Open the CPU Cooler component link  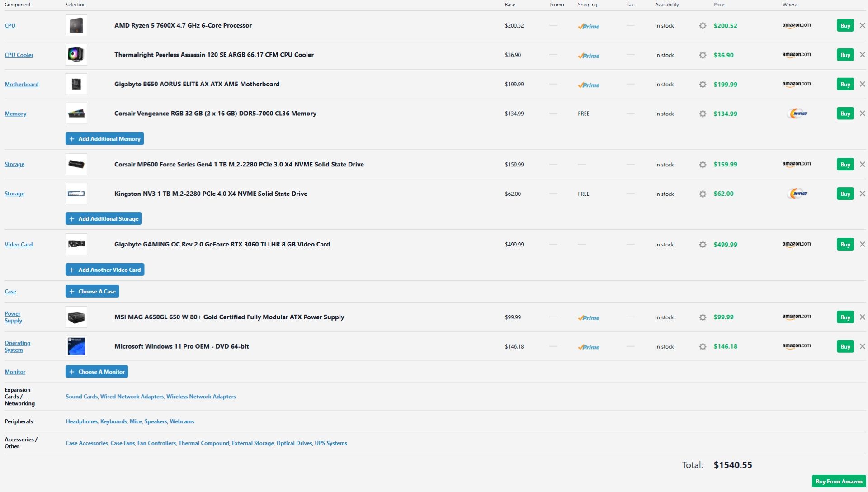point(19,55)
